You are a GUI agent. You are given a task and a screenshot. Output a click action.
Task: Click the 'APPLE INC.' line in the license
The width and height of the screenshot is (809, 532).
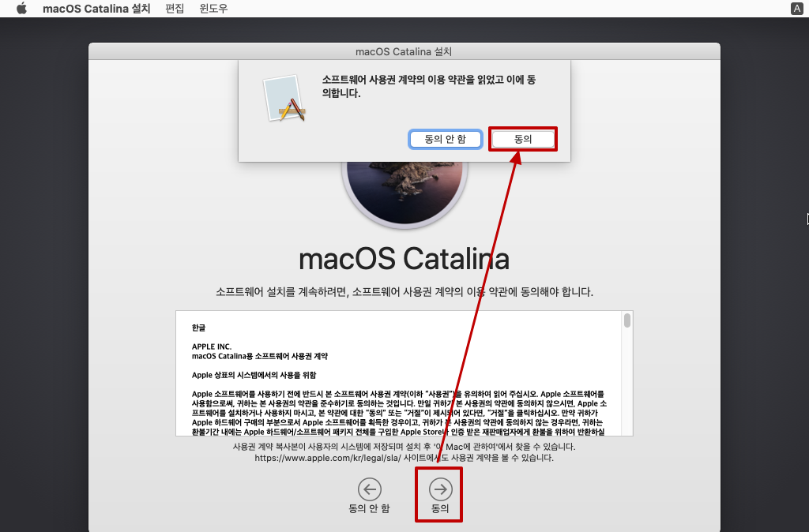(x=212, y=347)
